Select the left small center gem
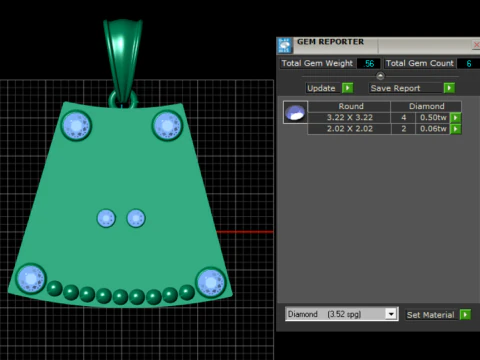 [x=106, y=218]
